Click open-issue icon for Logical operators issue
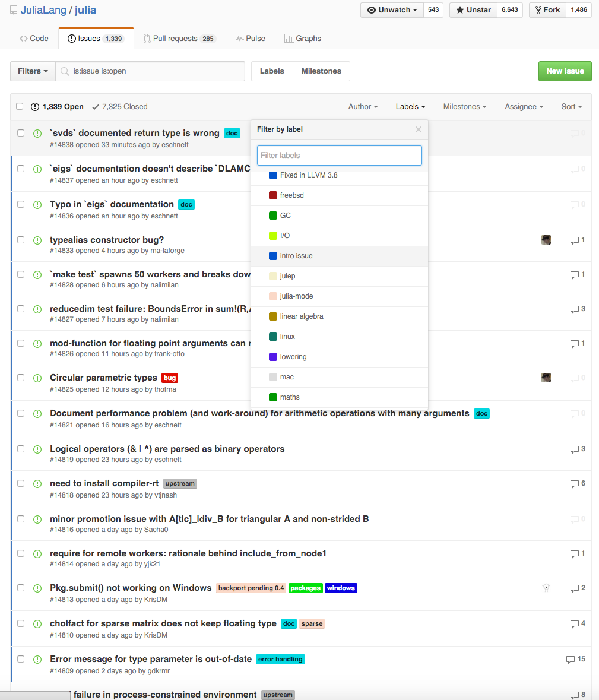599x700 pixels. tap(37, 449)
